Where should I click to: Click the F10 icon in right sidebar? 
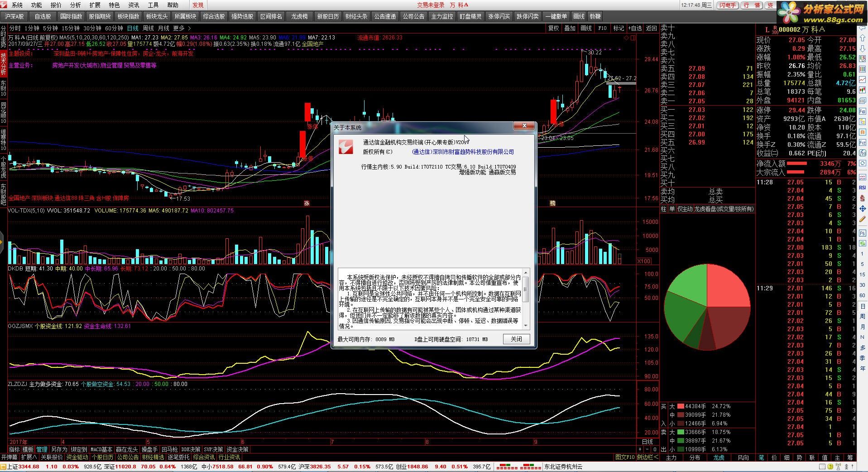pos(862,111)
